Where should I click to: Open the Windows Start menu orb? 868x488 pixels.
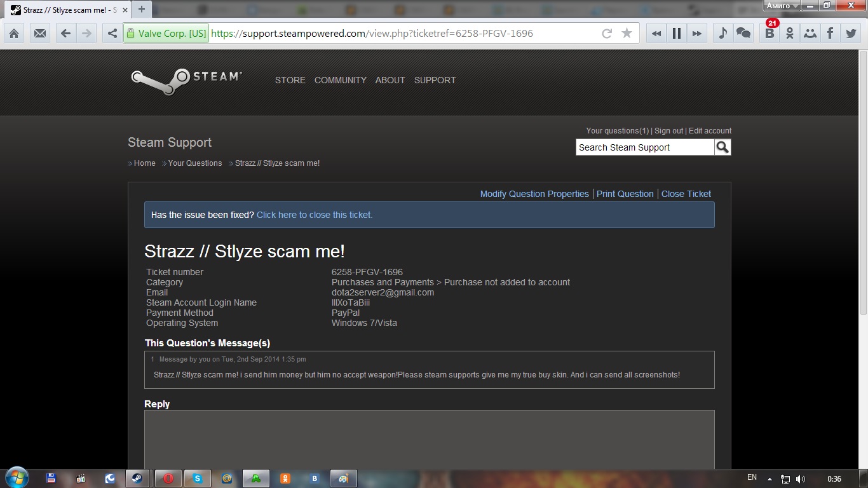point(17,478)
